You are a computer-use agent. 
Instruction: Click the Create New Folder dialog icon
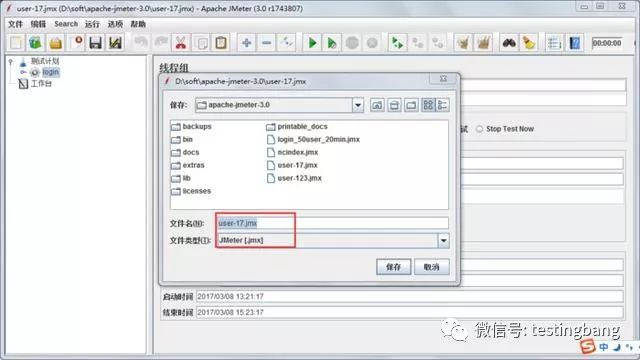pos(411,105)
